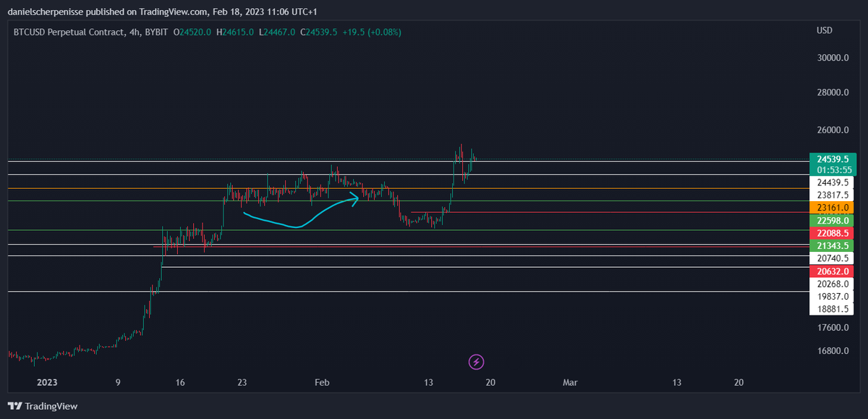Click the high value H24615.0

[234, 32]
